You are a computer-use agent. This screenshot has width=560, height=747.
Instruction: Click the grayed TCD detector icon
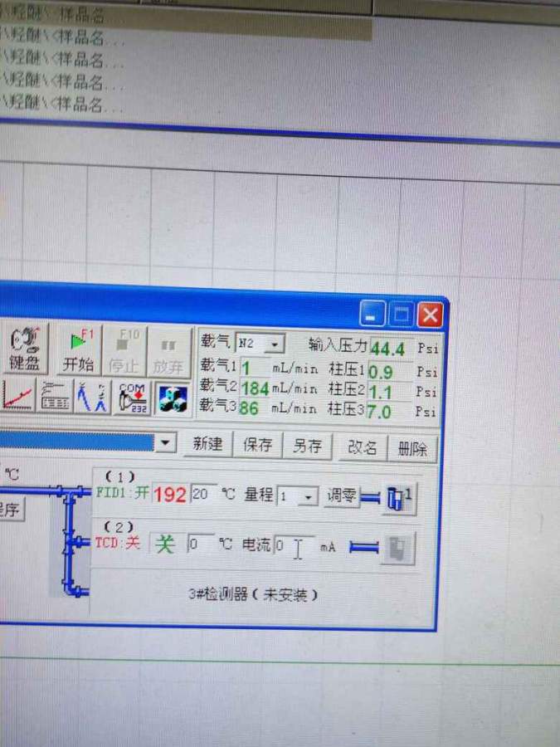click(397, 549)
